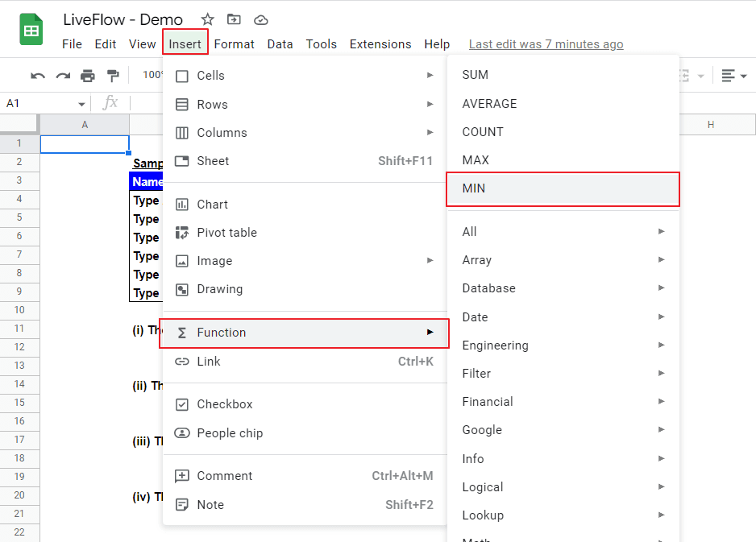This screenshot has width=756, height=542.
Task: Click the Print icon
Action: 87,75
